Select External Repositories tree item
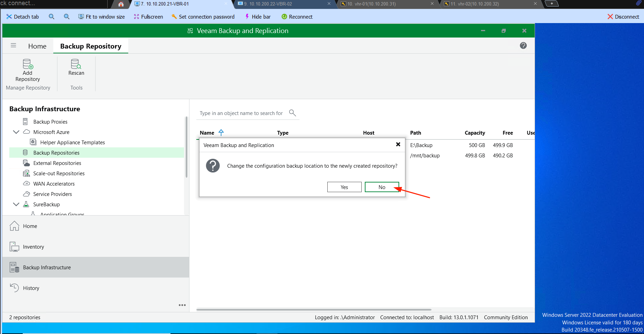This screenshot has width=644, height=334. pos(57,163)
